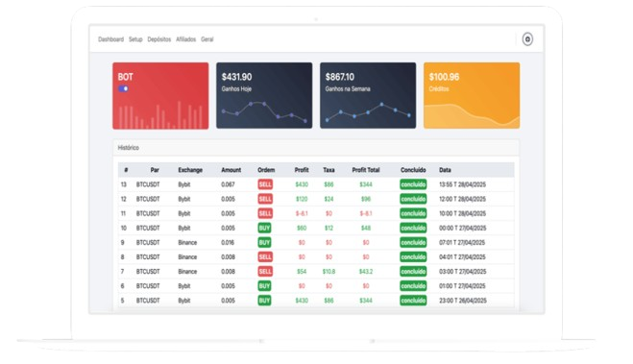Click the Binance exchange cell in row 9

click(x=187, y=243)
